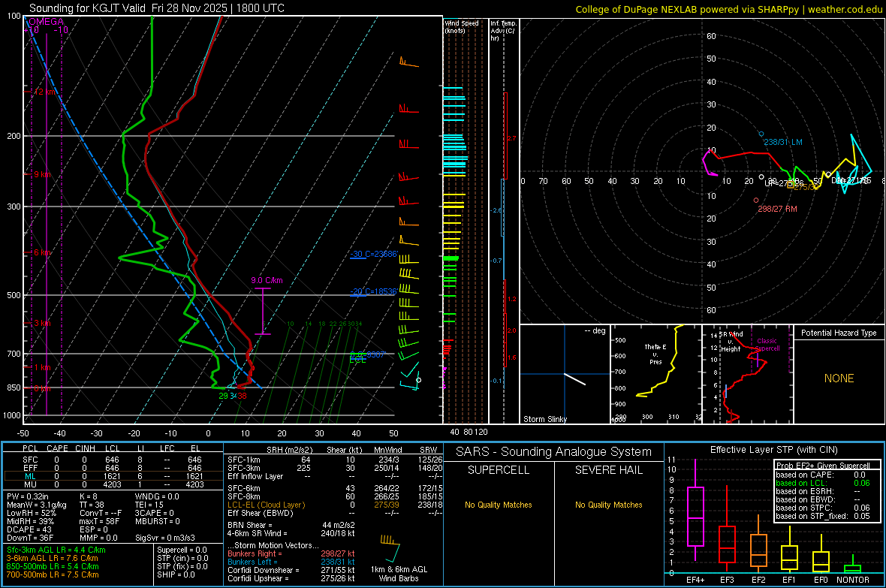Click the -20 C=18536' height label
Viewport: 886px width, 588px height.
click(x=373, y=291)
